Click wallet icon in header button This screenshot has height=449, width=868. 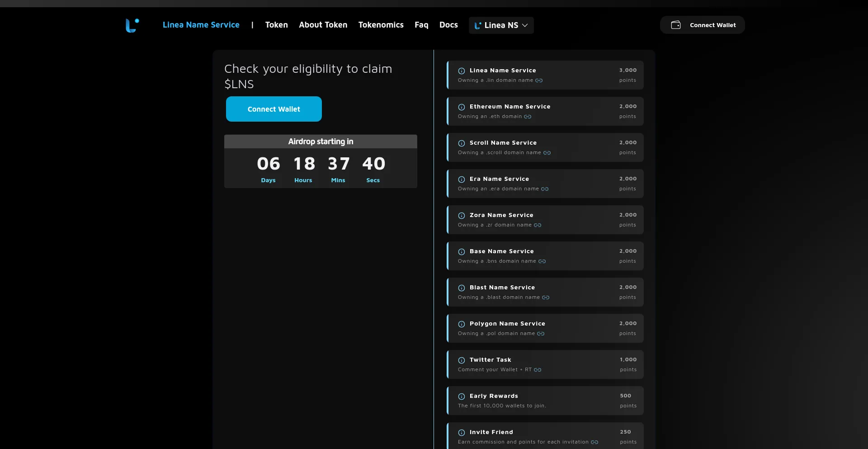676,25
